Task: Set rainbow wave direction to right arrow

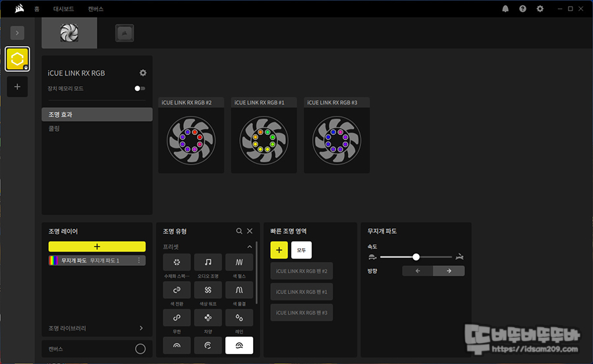Action: tap(449, 271)
